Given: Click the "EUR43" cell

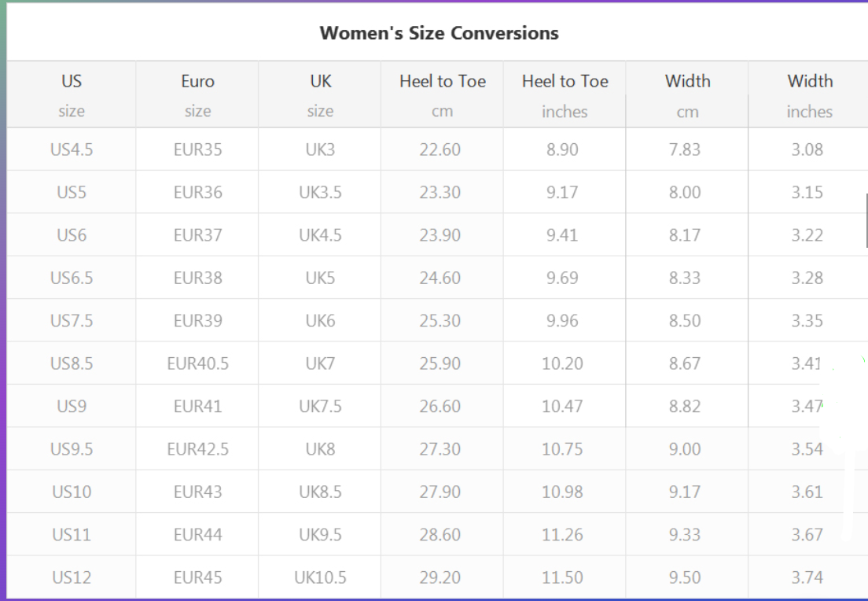Looking at the screenshot, I should coord(197,492).
